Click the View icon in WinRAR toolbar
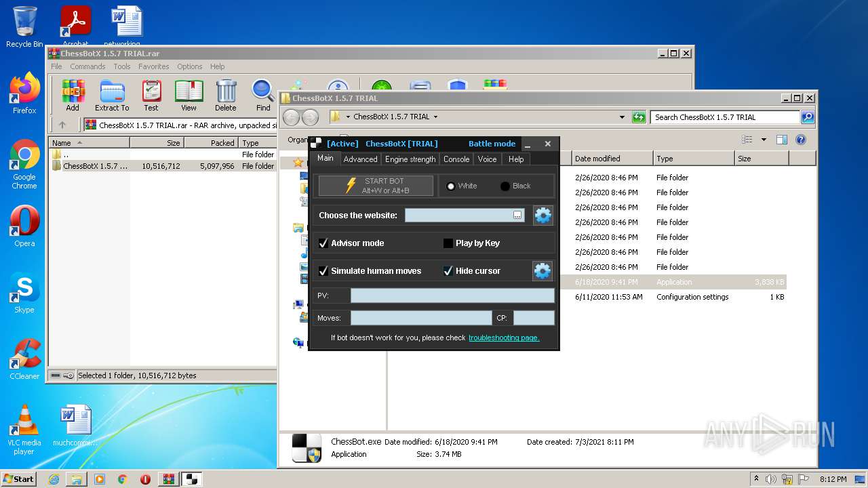Viewport: 868px width, 488px height. pos(189,95)
